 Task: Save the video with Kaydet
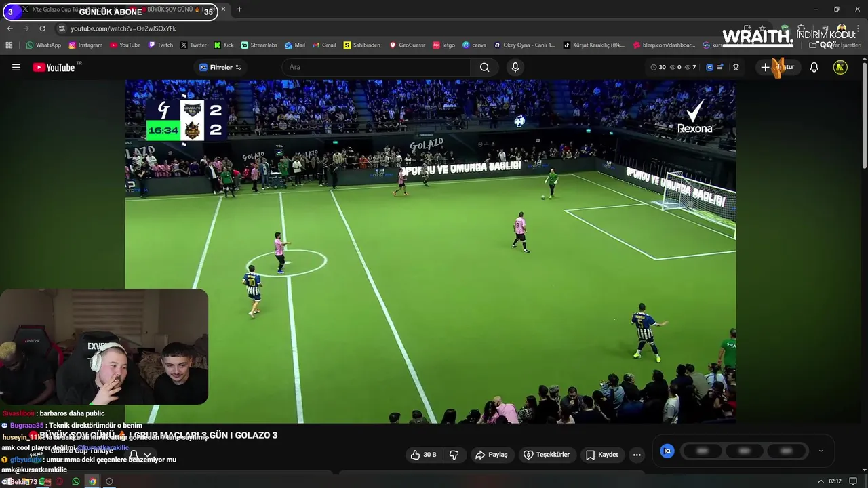[601, 455]
